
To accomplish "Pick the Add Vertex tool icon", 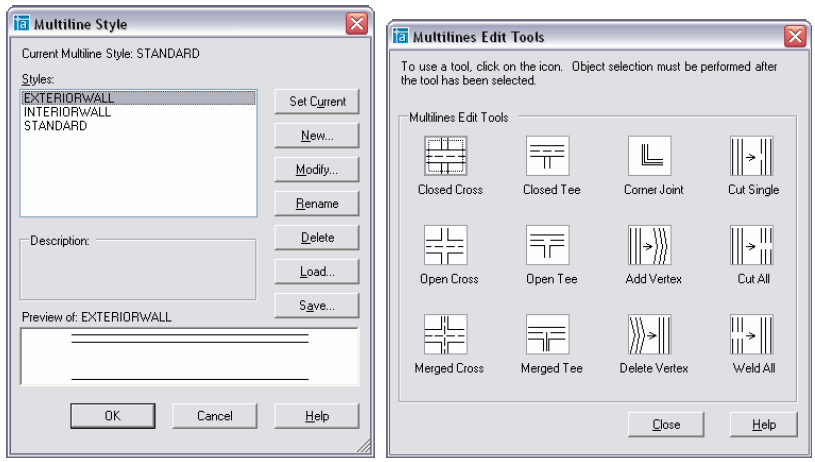I will (x=649, y=245).
